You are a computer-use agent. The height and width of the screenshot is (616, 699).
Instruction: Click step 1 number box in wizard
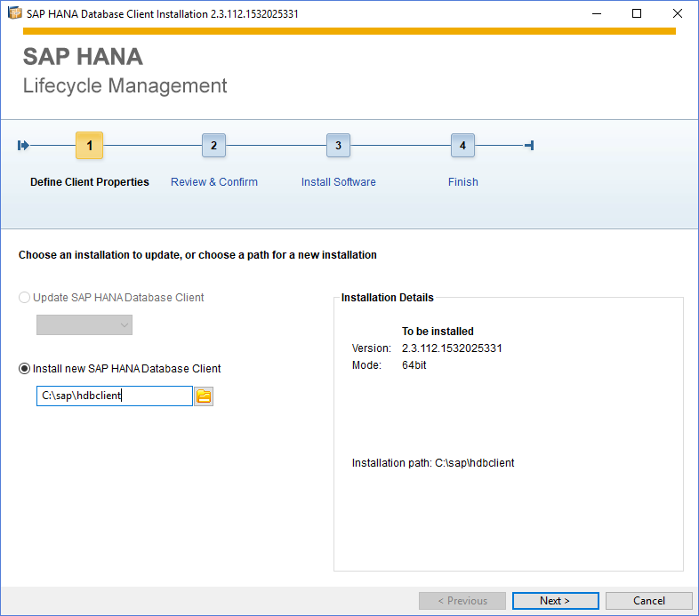89,145
